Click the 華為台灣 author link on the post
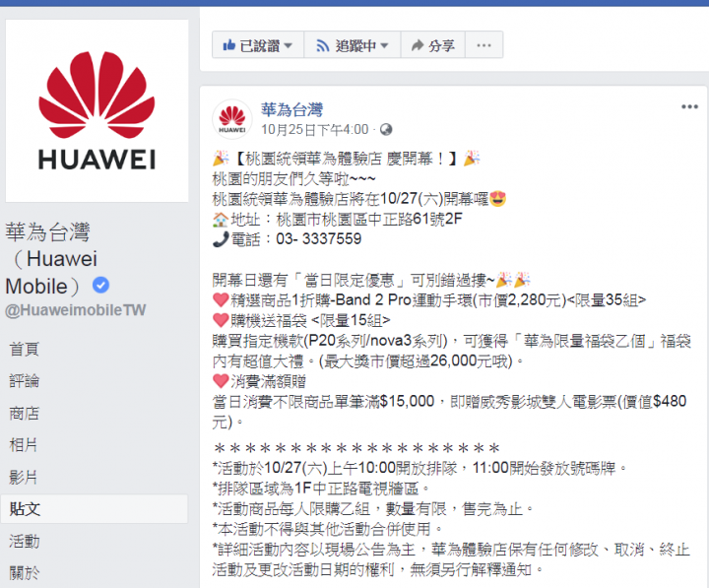709x588 pixels. (291, 109)
